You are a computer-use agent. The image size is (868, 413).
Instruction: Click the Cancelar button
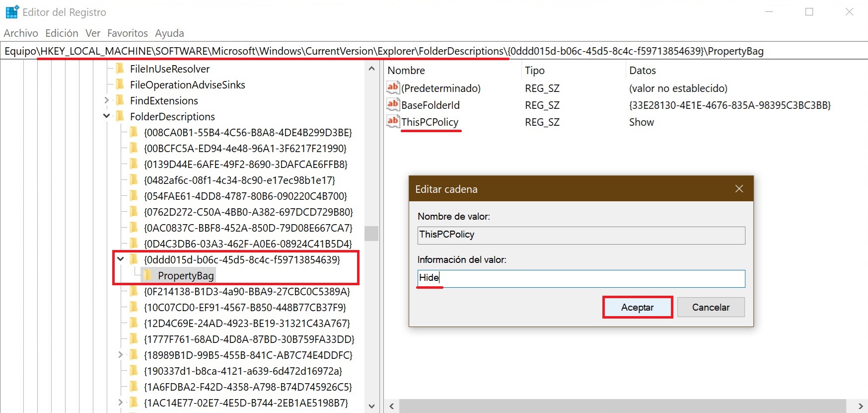click(711, 307)
